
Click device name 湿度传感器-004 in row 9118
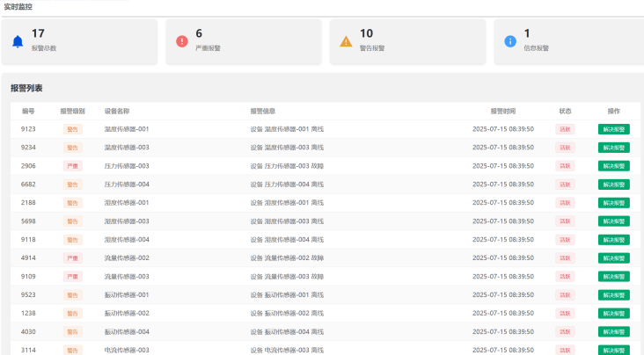(x=127, y=240)
